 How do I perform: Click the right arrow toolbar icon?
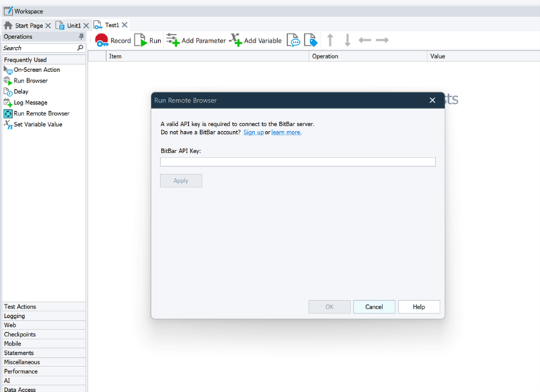tap(382, 40)
